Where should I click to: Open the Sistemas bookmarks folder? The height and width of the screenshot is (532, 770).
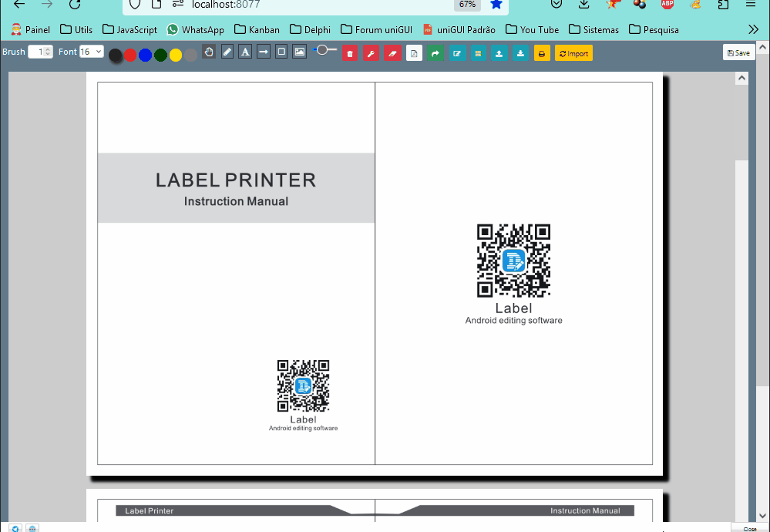(593, 29)
